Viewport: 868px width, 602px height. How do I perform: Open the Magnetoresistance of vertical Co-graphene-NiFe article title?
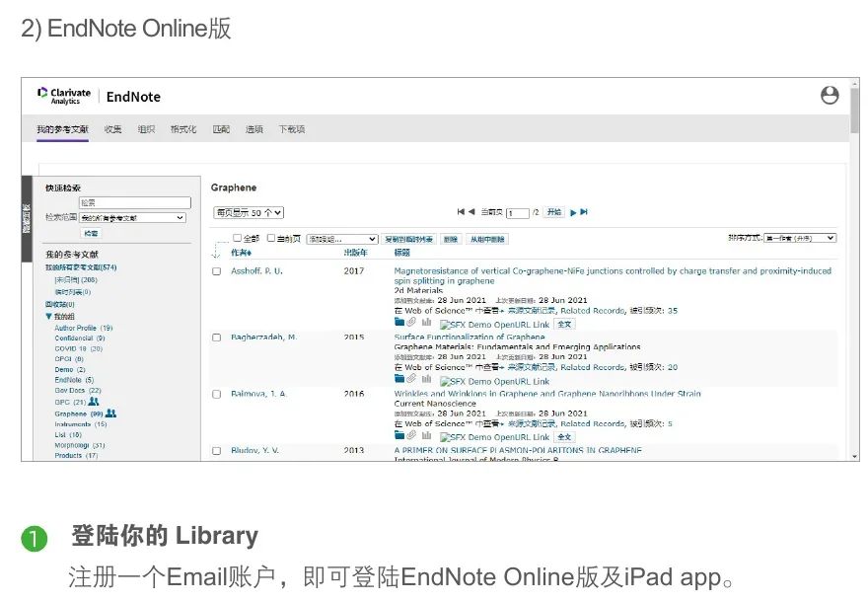click(613, 275)
